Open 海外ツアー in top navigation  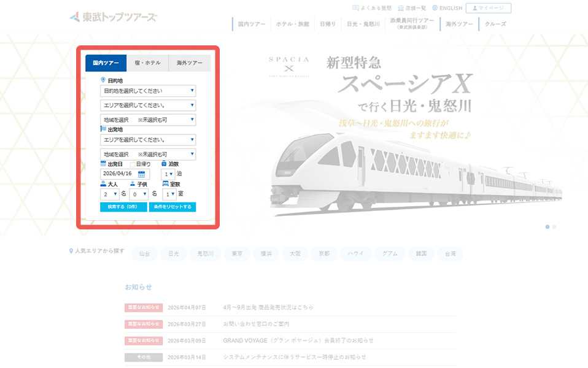pos(459,24)
